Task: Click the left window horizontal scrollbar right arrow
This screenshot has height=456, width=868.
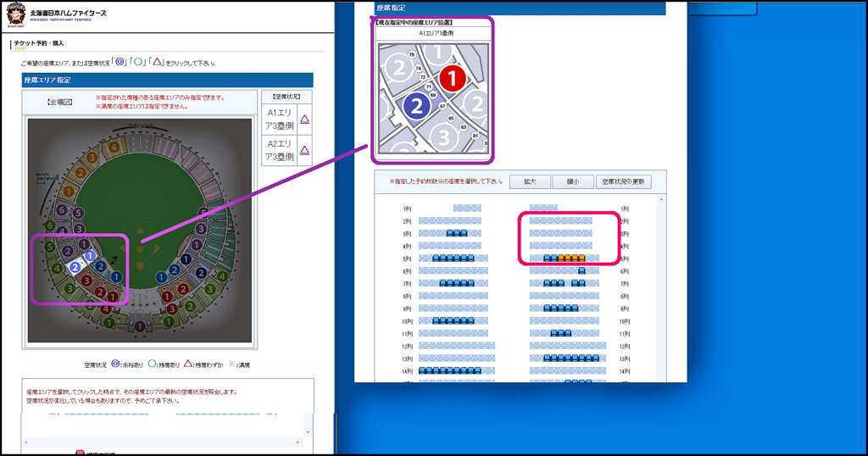Action: coord(298,442)
